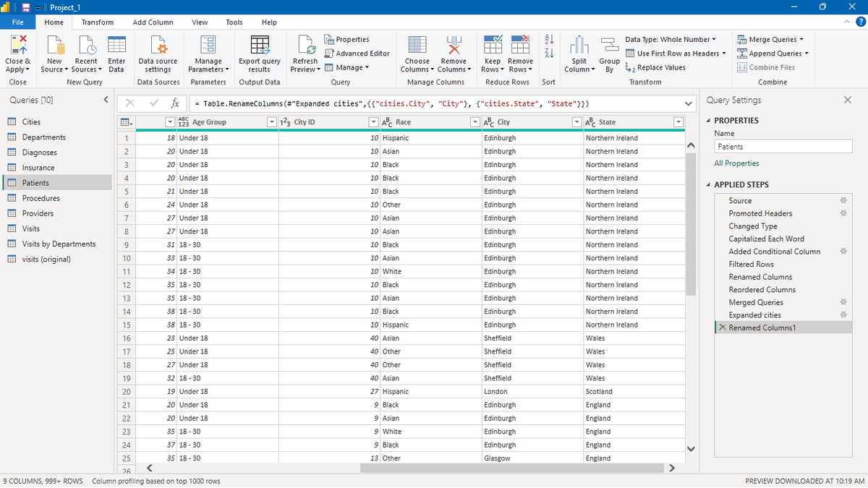Open gear for Expanded cities step
Screen dimensions: 868x488
[x=843, y=315]
